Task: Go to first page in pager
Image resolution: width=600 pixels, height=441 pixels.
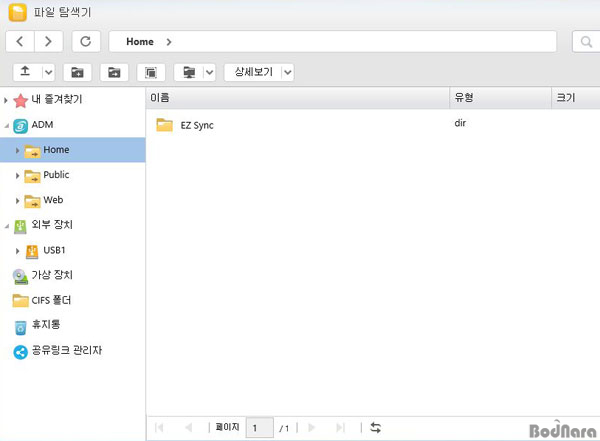Action: pyautogui.click(x=159, y=428)
